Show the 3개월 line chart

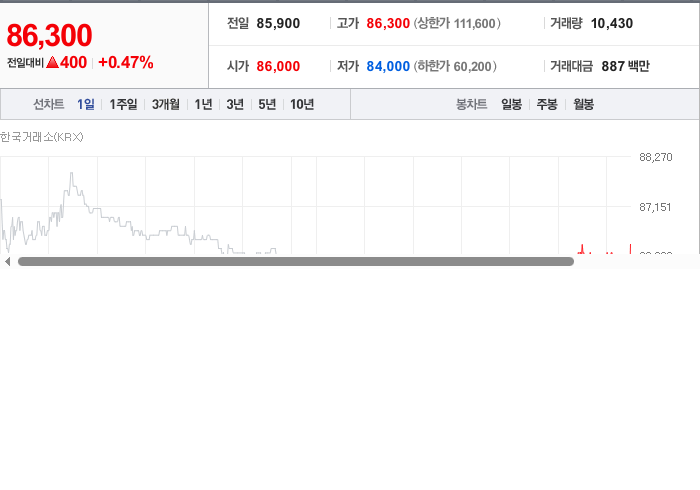tap(166, 104)
